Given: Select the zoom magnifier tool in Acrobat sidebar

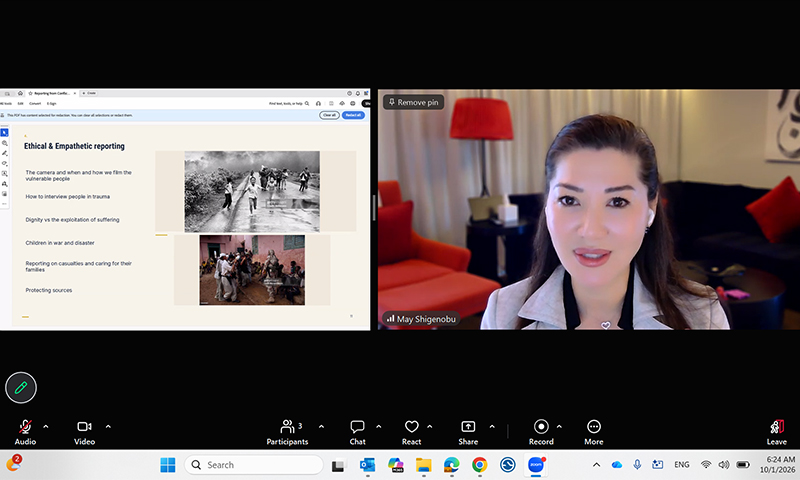Looking at the screenshot, I should [5, 144].
